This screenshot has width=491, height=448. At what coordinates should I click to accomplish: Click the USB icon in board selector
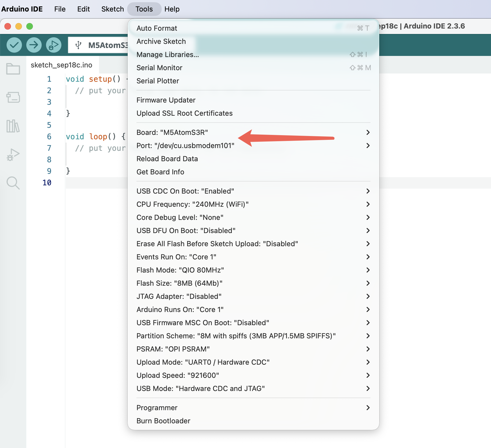point(78,45)
